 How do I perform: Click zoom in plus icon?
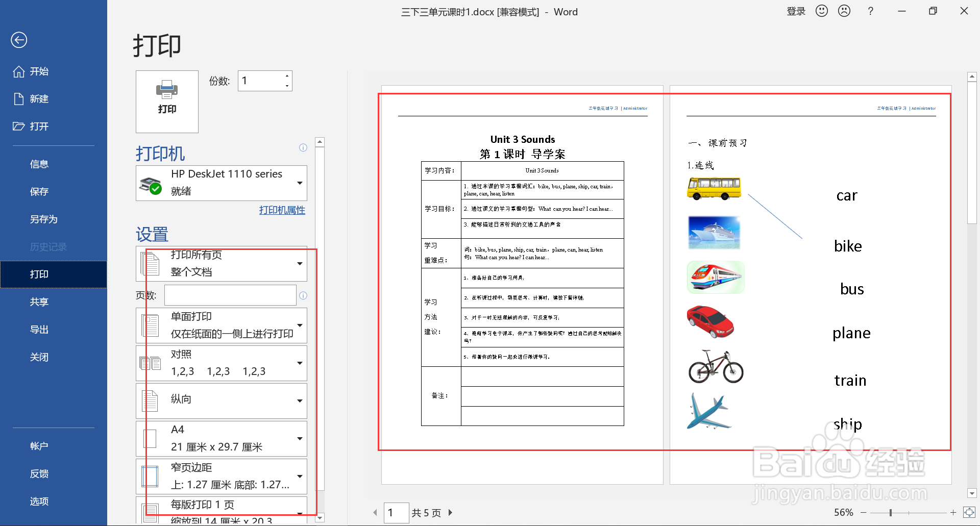[953, 512]
